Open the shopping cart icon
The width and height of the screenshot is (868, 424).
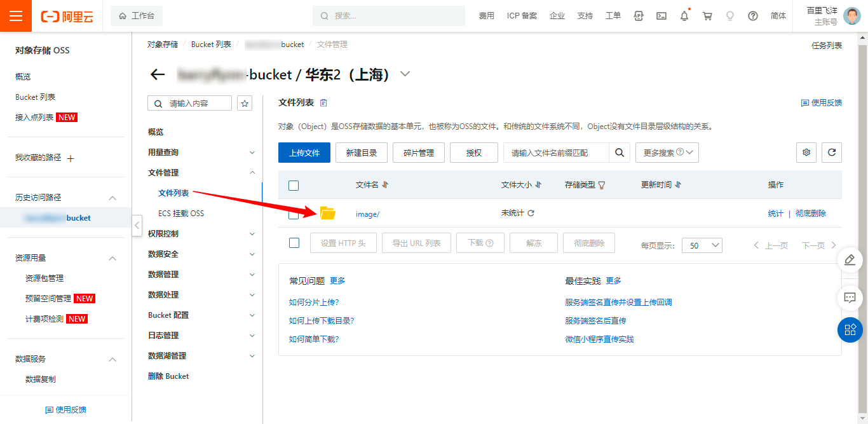click(x=707, y=16)
